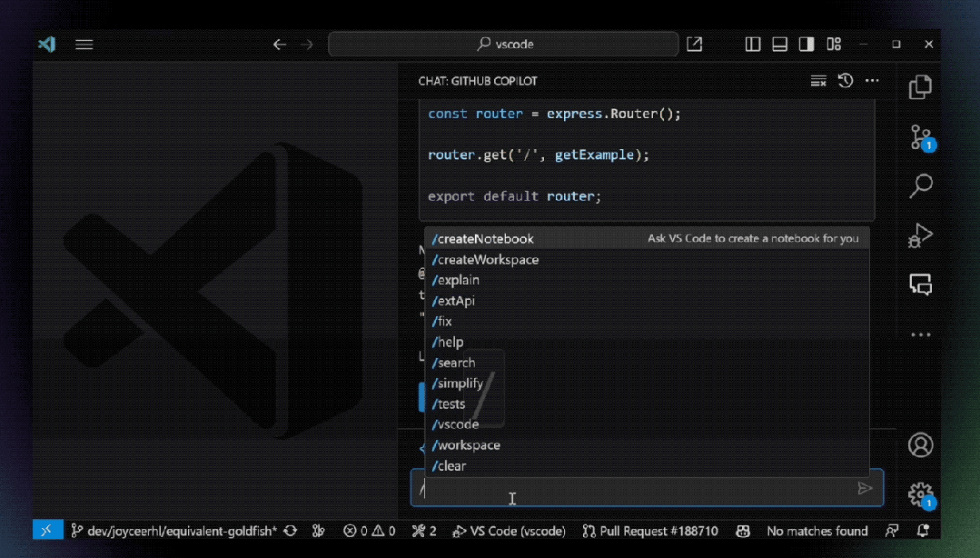Image resolution: width=980 pixels, height=558 pixels.
Task: Click the vscode command center search box
Action: [x=503, y=45]
